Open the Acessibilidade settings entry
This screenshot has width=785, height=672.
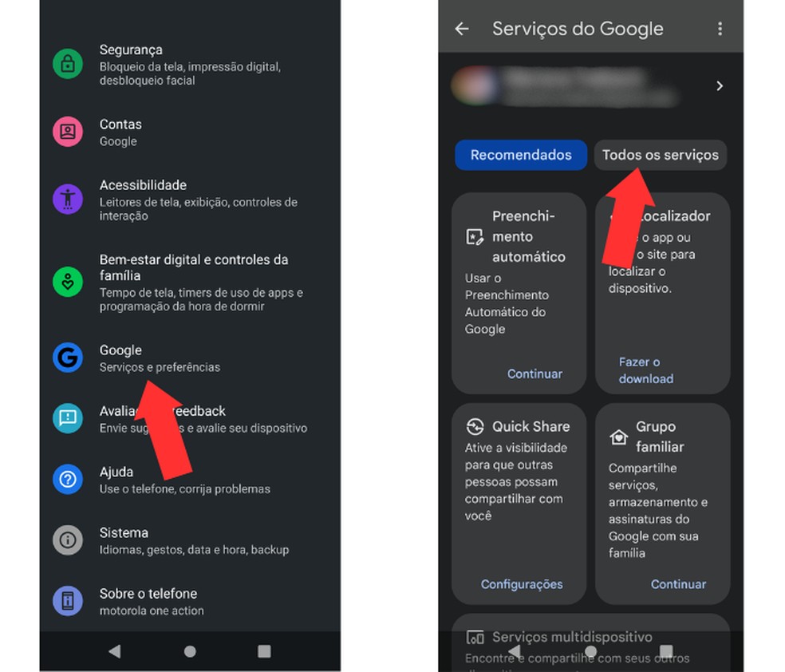click(190, 200)
